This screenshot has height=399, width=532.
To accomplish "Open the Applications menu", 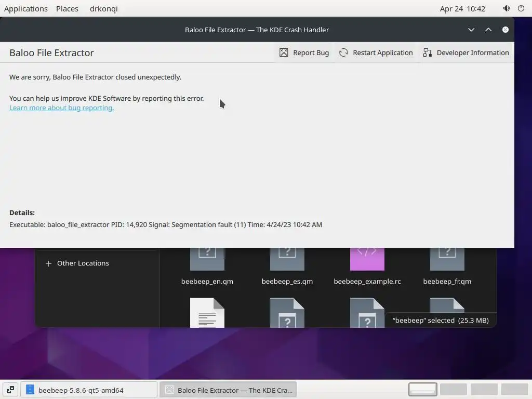I will click(26, 8).
